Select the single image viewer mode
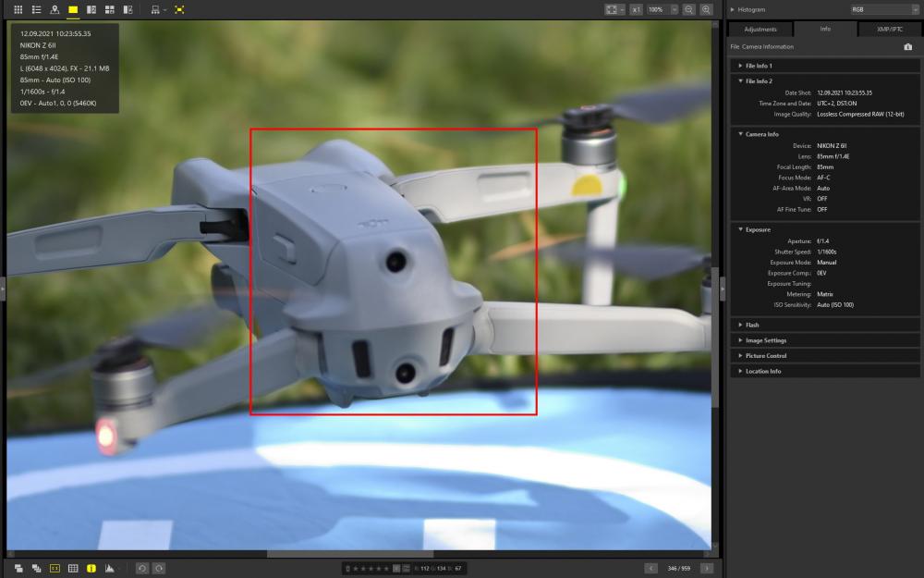 pos(73,9)
